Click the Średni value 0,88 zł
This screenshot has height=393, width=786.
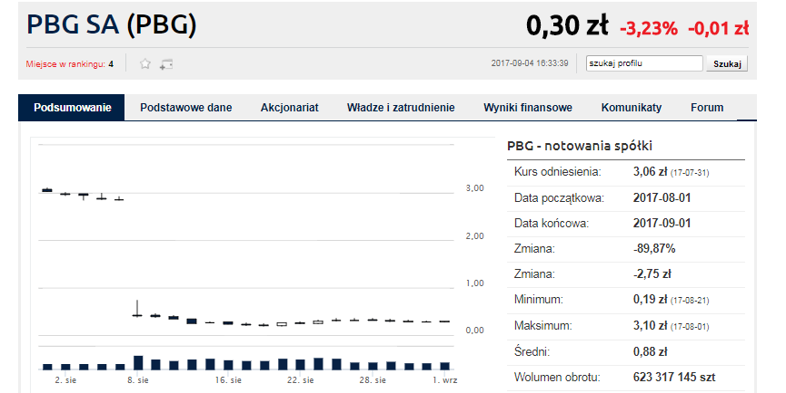pos(650,351)
